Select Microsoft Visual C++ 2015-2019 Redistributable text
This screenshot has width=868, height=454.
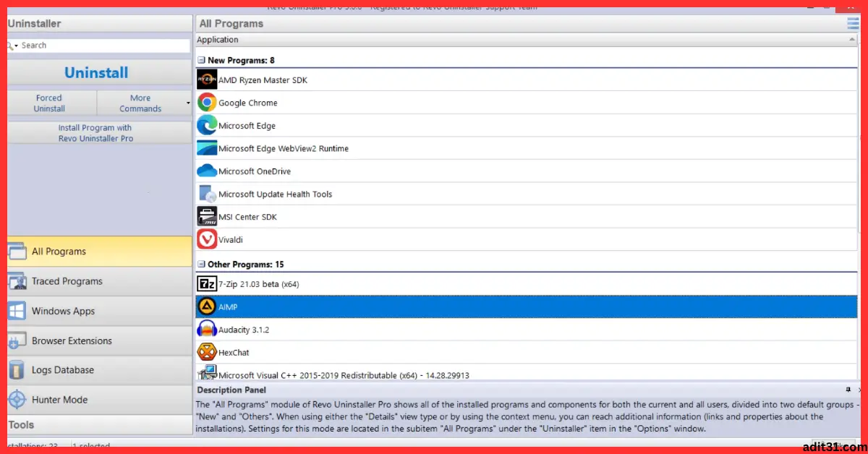point(344,375)
